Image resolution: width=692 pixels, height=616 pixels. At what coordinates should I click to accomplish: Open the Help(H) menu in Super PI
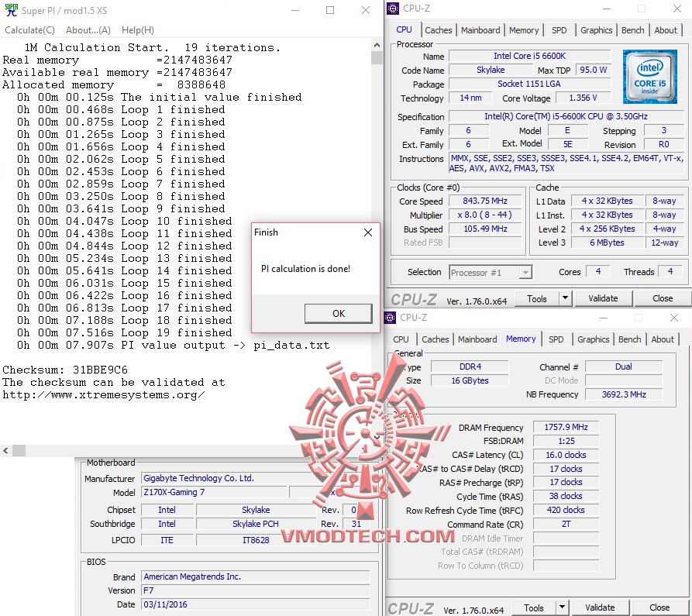pos(138,30)
